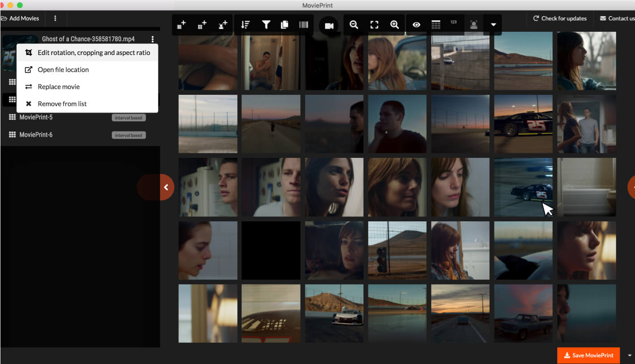This screenshot has width=635, height=364.
Task: Expand the toolbar's down-arrow menu
Action: pyautogui.click(x=493, y=25)
